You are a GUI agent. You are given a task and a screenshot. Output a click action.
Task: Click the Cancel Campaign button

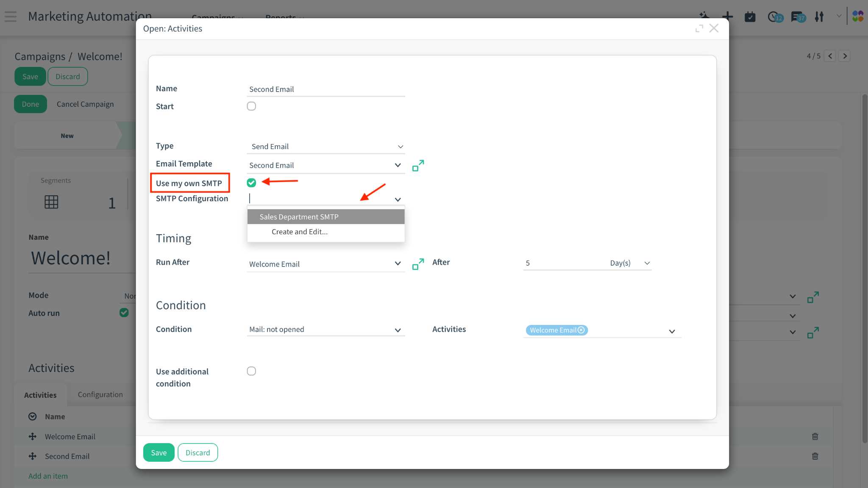click(85, 104)
